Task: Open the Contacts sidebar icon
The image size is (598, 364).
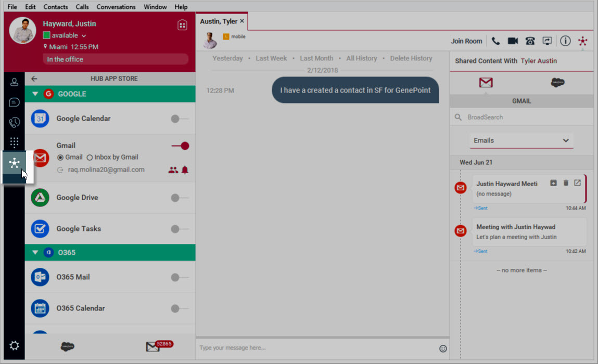Action: (x=14, y=82)
